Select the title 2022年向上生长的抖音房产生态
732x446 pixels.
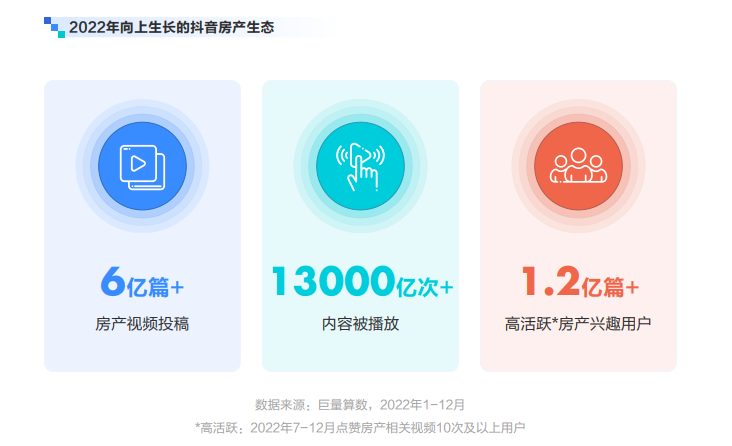click(171, 28)
